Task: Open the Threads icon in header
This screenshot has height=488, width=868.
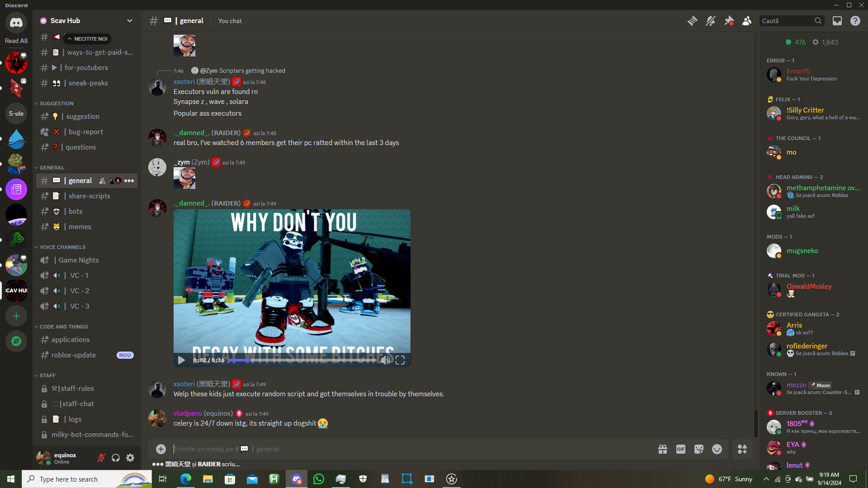Action: click(x=692, y=21)
